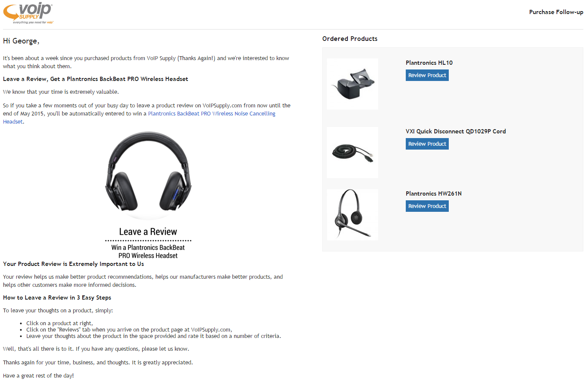Click 'Your Product Review is Extremely Important' heading
Screen dimensions: 588x381
[73, 264]
